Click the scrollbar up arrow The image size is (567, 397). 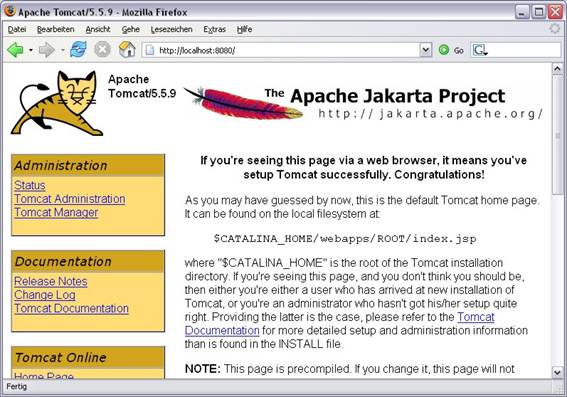pos(557,69)
